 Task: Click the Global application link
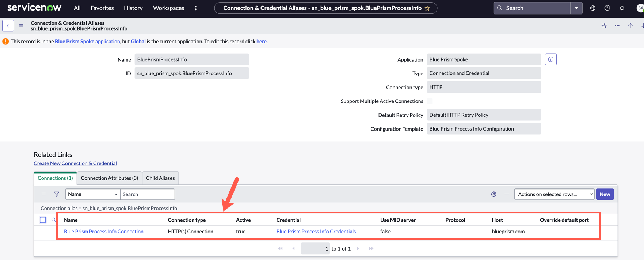point(138,42)
